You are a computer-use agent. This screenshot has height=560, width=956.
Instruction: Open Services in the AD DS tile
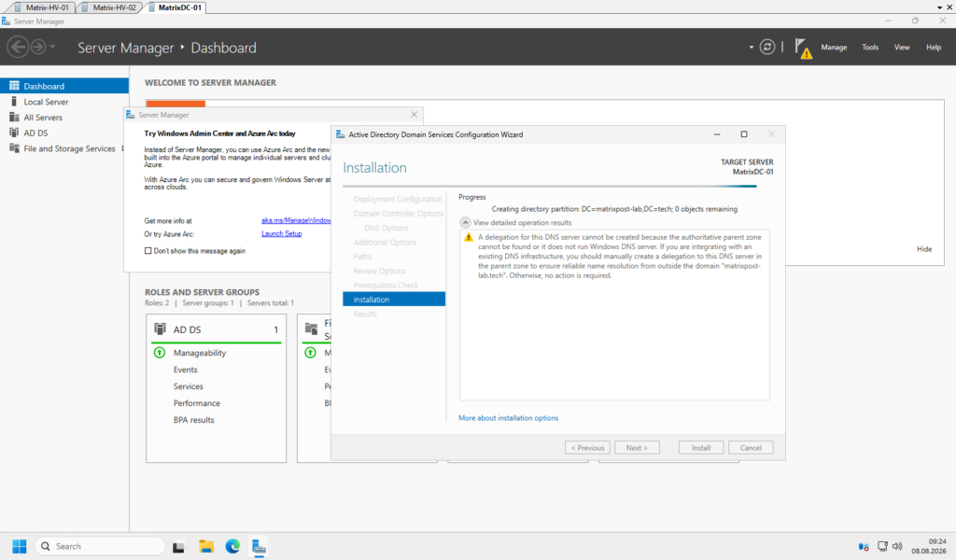188,386
